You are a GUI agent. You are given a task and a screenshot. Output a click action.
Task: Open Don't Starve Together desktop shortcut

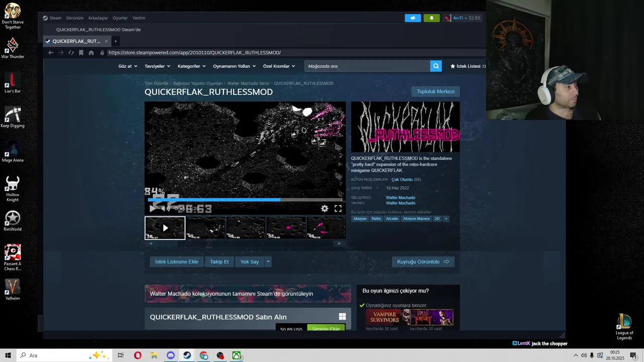(13, 16)
